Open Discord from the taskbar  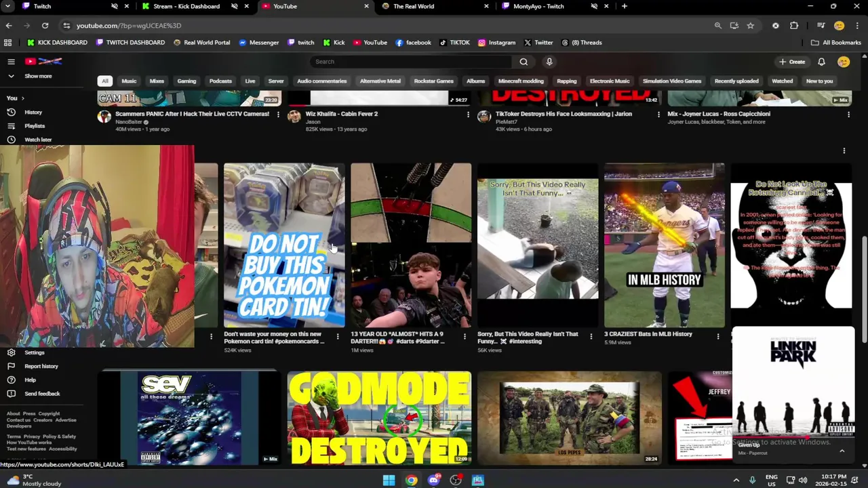tap(433, 480)
